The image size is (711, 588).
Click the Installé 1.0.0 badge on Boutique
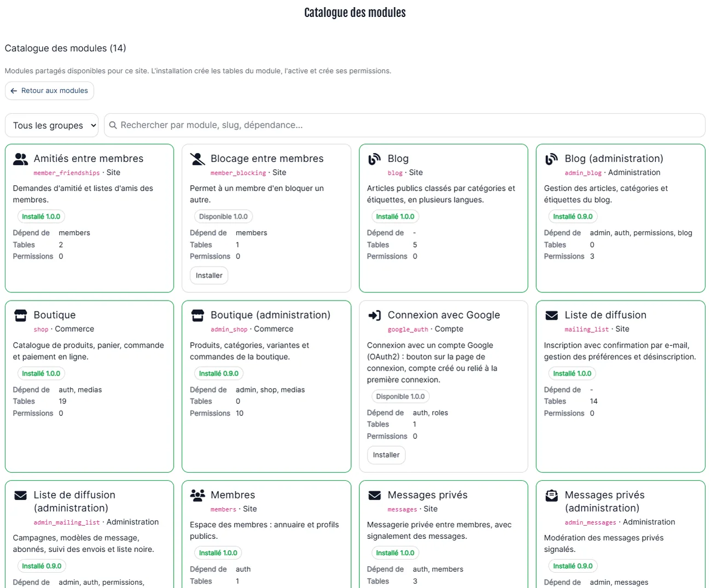pos(41,373)
